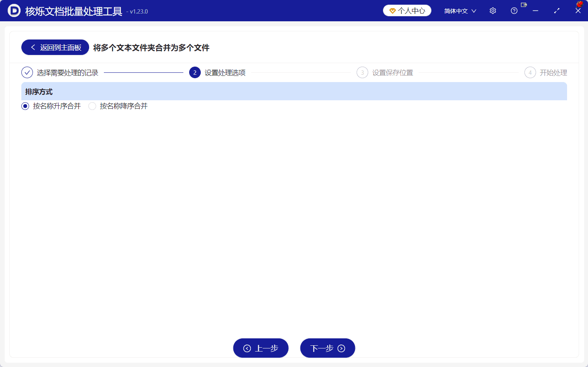
Task: Click 返回到主面板 back button
Action: coord(55,47)
